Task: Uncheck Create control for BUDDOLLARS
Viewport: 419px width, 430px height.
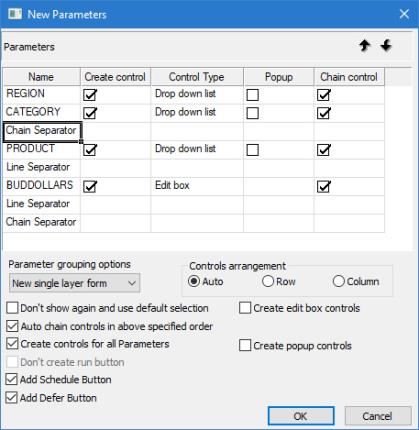Action: [90, 186]
